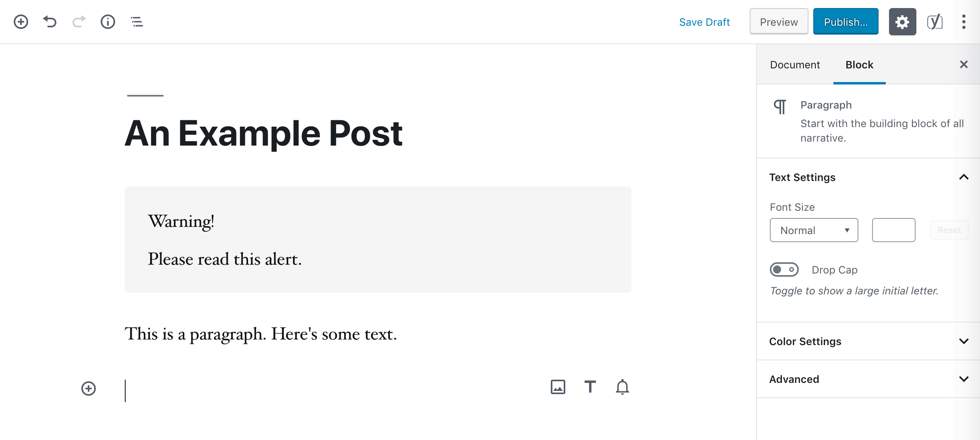This screenshot has width=980, height=440.
Task: Open the Yoast SEO panel icon
Action: pyautogui.click(x=935, y=22)
